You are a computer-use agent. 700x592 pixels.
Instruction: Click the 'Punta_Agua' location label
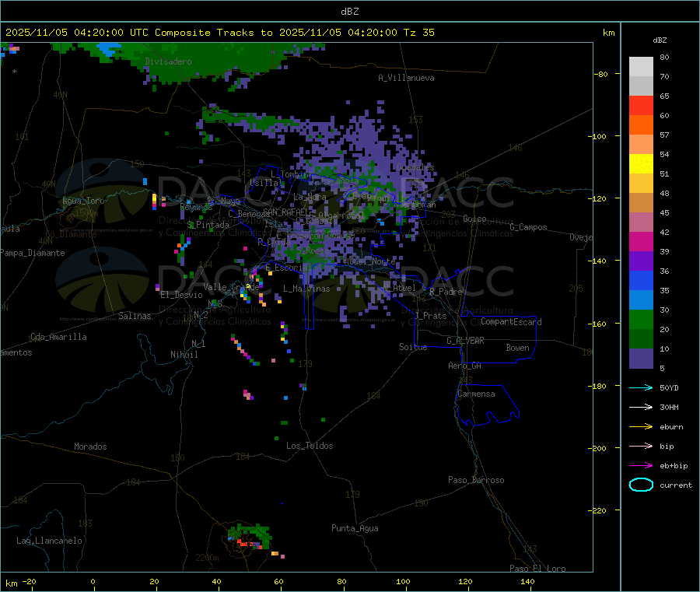pyautogui.click(x=355, y=528)
